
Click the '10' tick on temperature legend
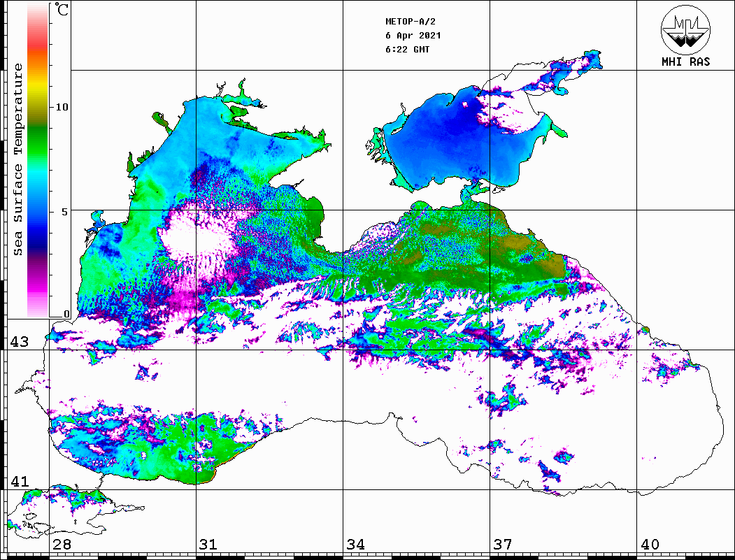coord(62,107)
